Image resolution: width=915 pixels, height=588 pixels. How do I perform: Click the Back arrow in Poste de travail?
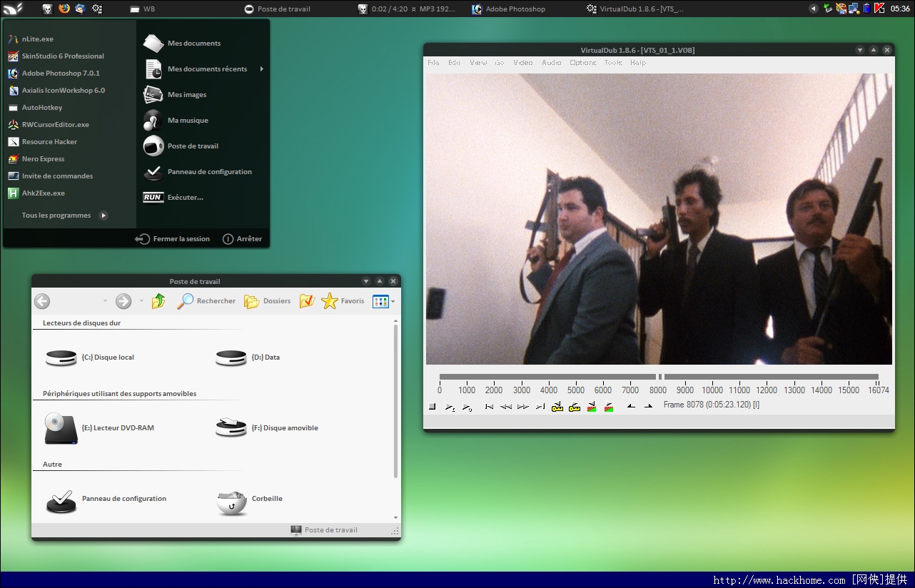42,301
